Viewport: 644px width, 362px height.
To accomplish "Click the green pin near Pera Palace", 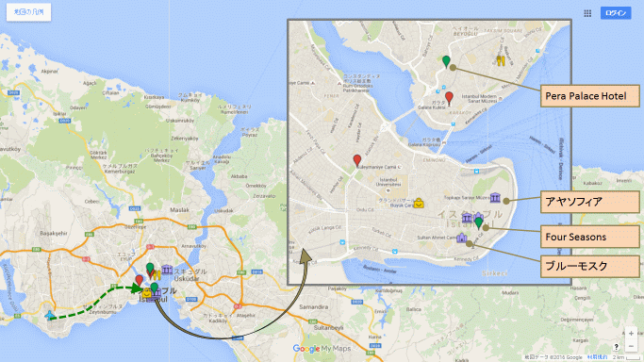I will coord(446,61).
